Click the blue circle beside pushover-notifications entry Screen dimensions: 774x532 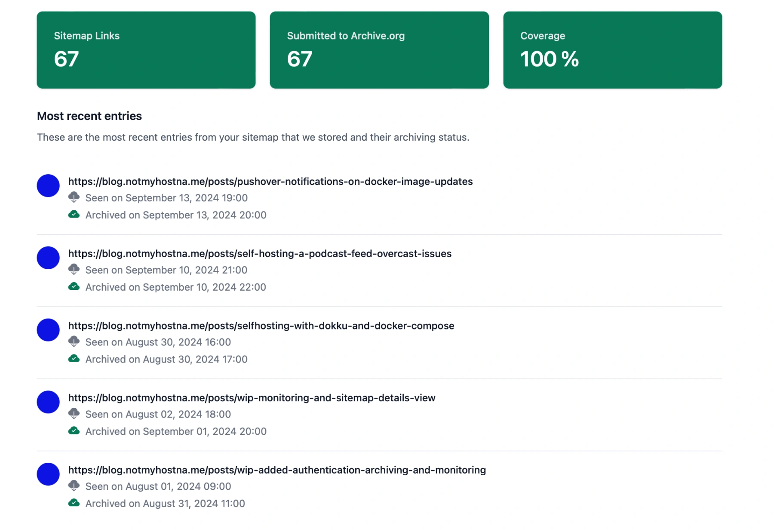pyautogui.click(x=48, y=186)
